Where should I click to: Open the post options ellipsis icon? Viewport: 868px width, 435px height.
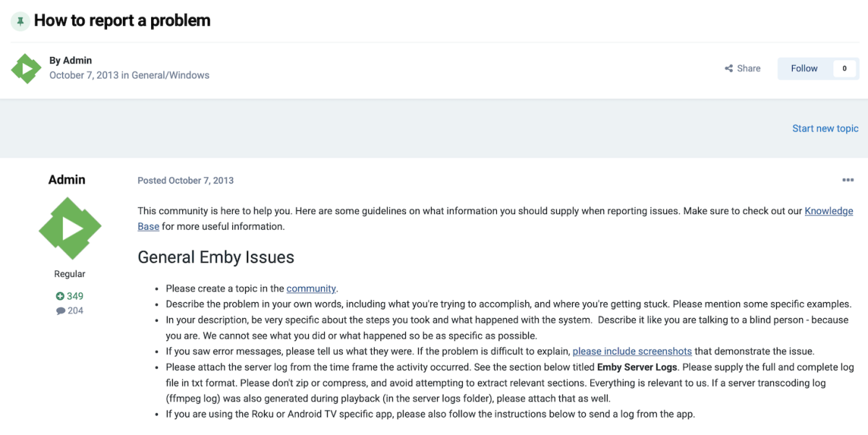coord(848,180)
